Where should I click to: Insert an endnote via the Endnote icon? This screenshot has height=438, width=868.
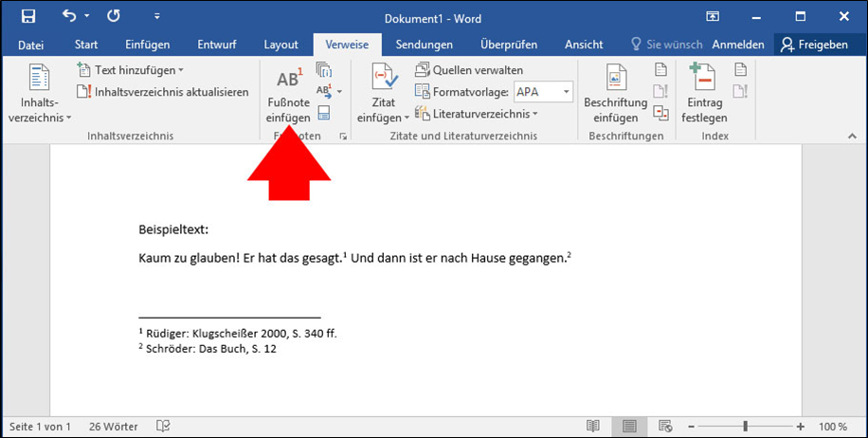(324, 70)
